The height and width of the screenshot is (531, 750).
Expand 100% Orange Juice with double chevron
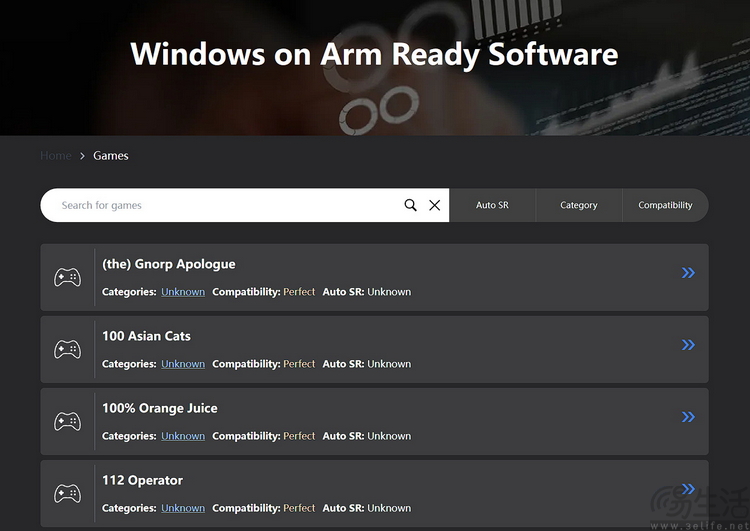pos(688,417)
